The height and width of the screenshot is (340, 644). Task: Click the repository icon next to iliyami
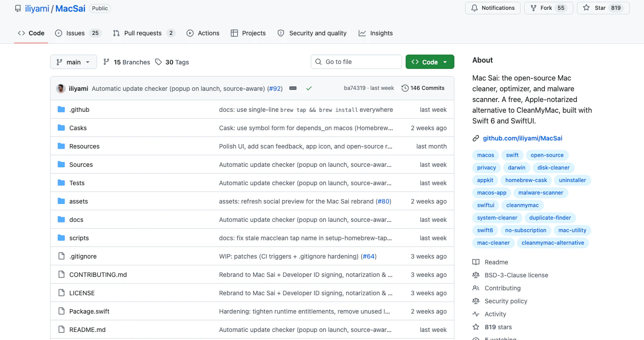pyautogui.click(x=18, y=8)
